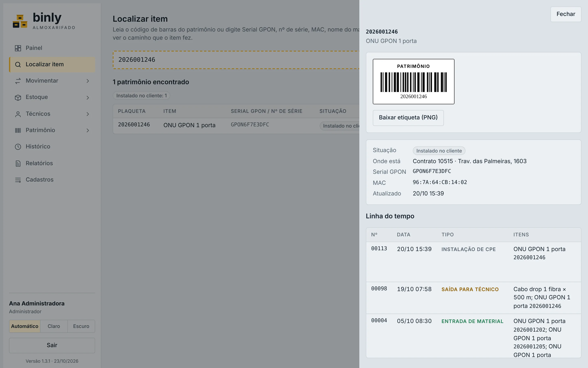Click the 'SERIAL GPON / Nº DE SÉRIE' header
Viewport: 588px width, 368px height.
pyautogui.click(x=267, y=111)
